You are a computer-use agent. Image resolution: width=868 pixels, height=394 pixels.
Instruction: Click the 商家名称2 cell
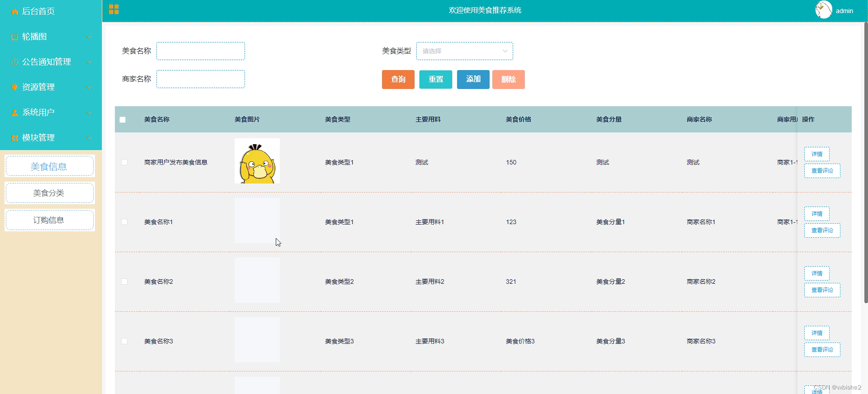701,281
